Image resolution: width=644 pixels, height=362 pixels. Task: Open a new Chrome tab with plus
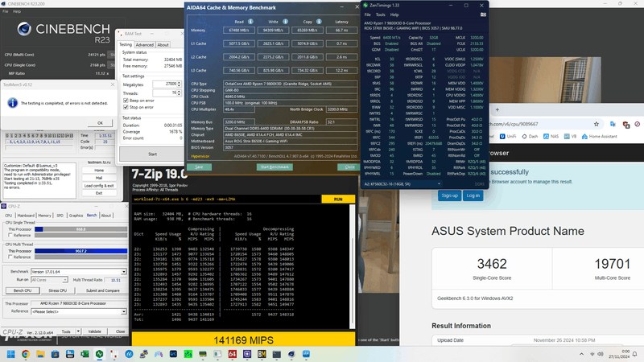[x=497, y=109]
